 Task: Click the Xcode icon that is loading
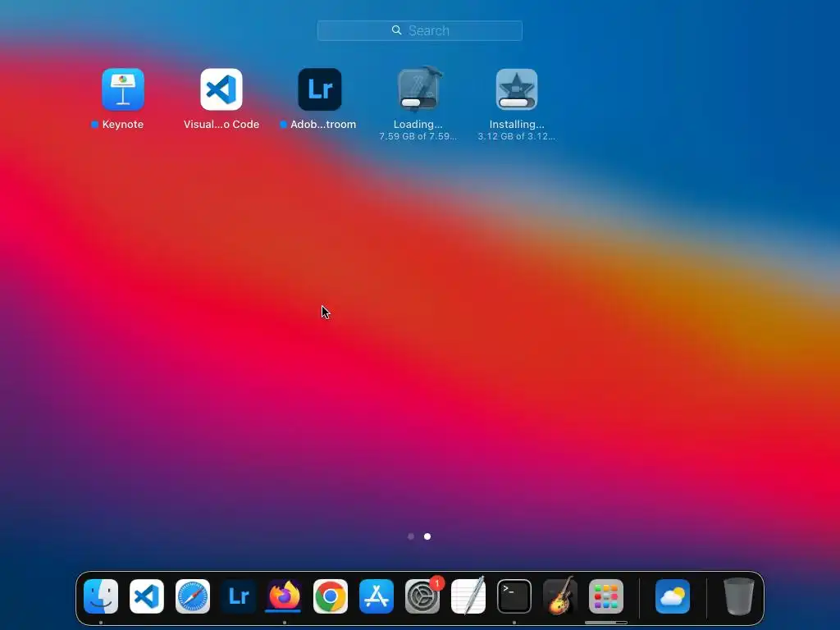[418, 89]
